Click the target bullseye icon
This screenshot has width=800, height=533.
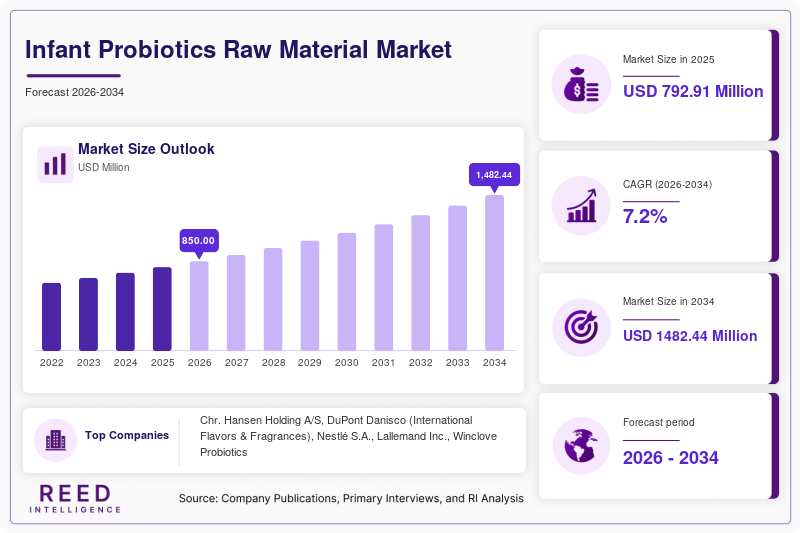point(581,327)
